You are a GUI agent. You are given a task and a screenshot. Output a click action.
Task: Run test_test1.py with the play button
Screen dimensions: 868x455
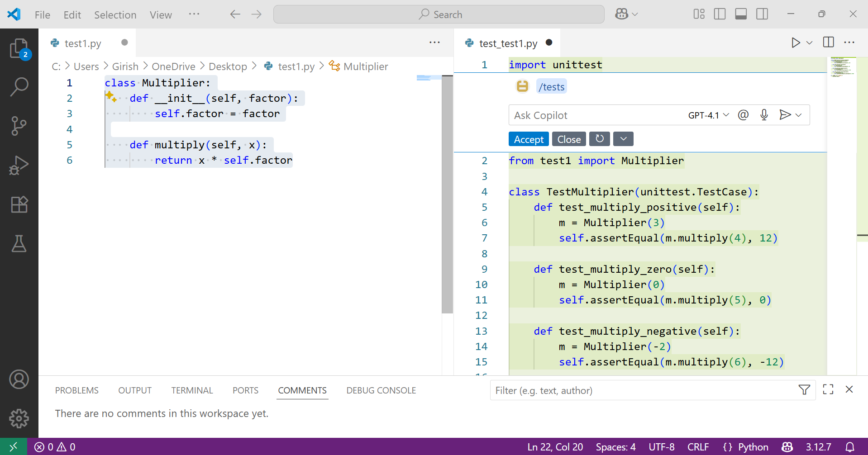[x=795, y=43]
